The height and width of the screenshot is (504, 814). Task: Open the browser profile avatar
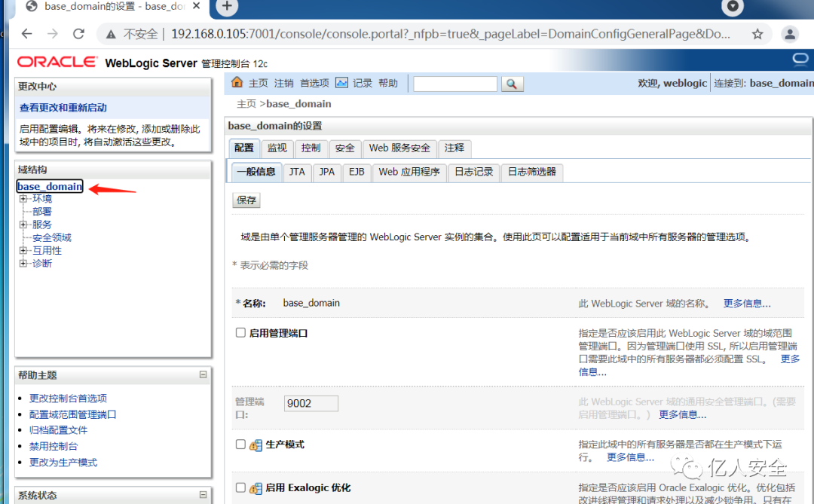pyautogui.click(x=790, y=34)
